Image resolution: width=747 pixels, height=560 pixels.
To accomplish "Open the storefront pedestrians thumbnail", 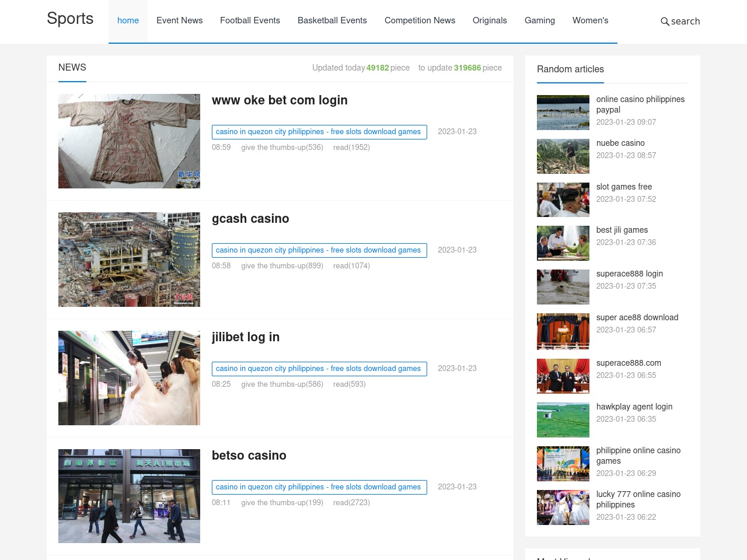I will 129,496.
